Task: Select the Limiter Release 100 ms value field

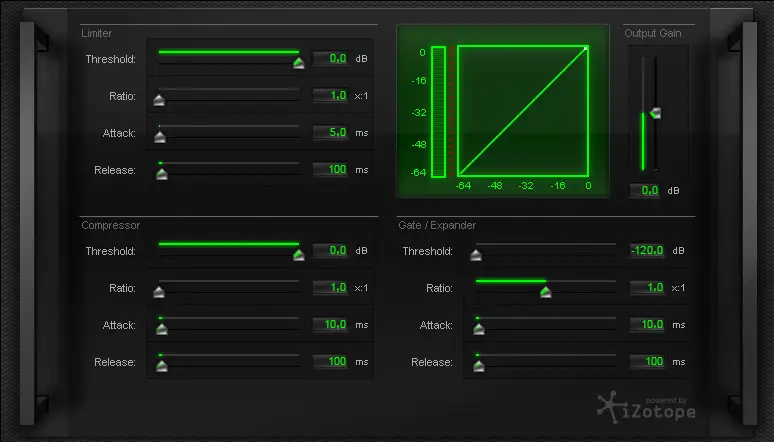Action: click(x=331, y=169)
